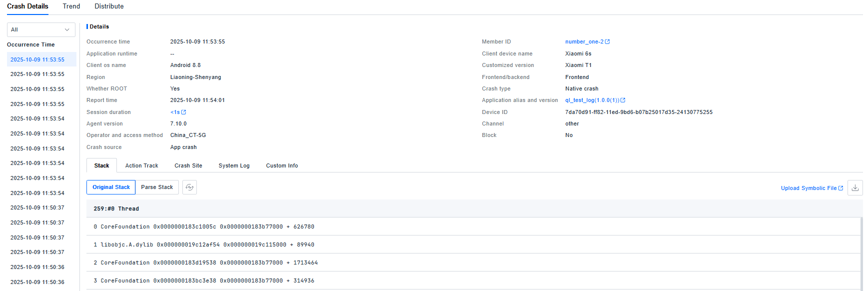Select first 11:50:37 occurrence entry

coord(37,208)
